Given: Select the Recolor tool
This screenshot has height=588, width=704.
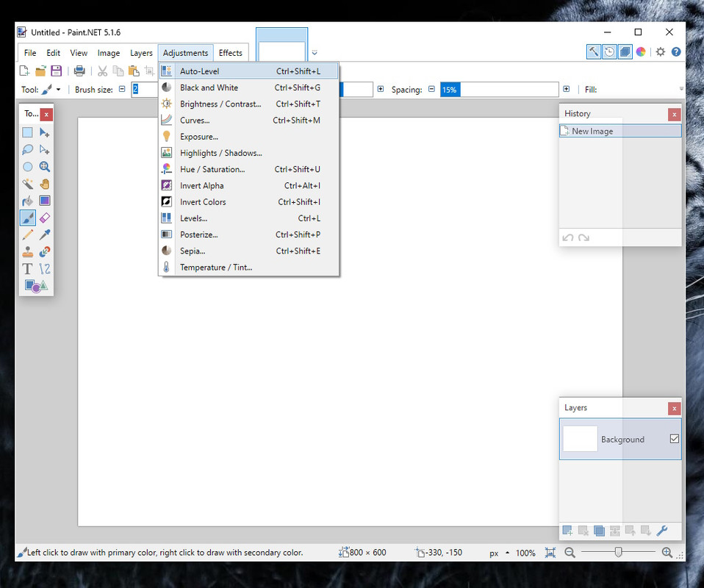Looking at the screenshot, I should pos(44,251).
